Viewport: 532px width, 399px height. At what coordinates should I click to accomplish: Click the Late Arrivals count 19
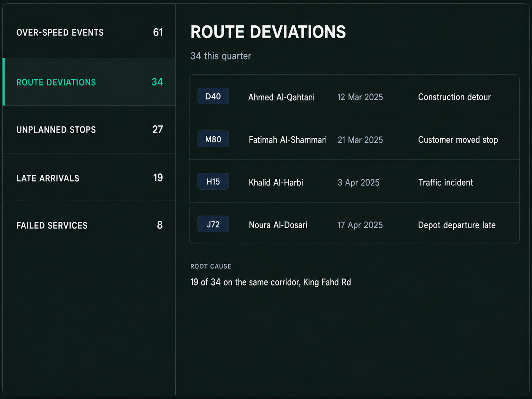click(x=158, y=177)
